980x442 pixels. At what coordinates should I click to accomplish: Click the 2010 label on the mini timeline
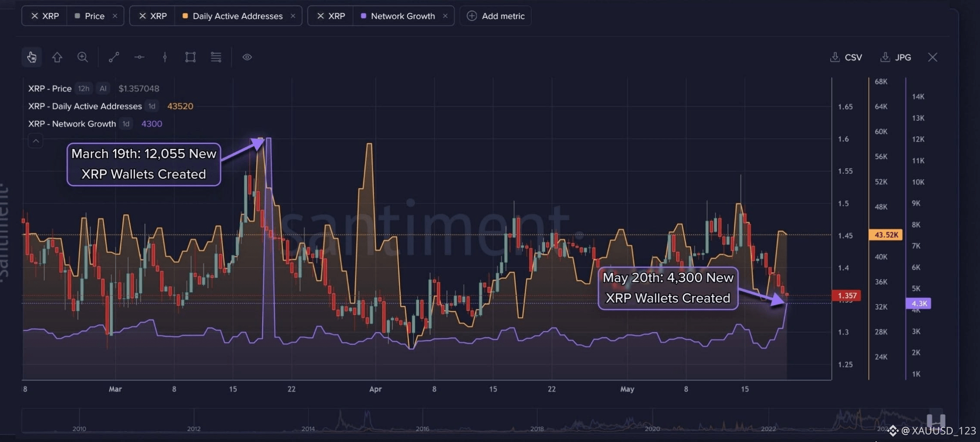79,429
